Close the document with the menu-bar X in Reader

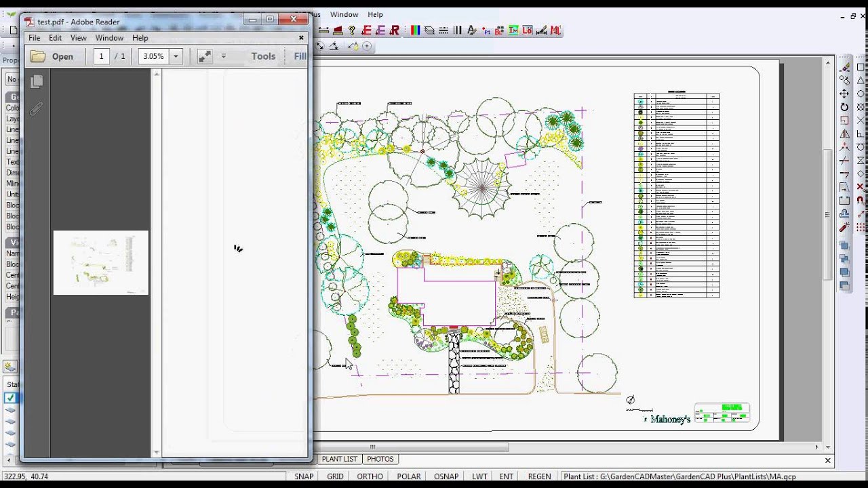[x=301, y=38]
